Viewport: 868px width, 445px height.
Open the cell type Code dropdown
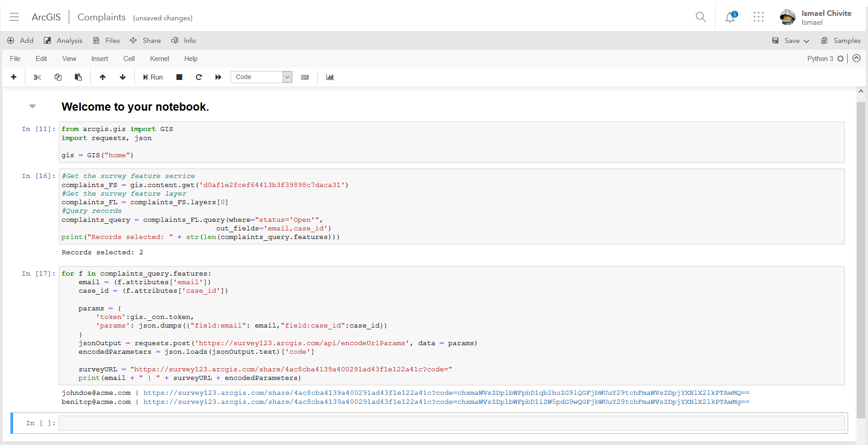pyautogui.click(x=261, y=77)
